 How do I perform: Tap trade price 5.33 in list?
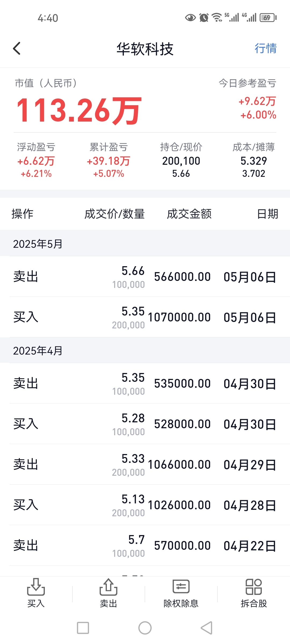(133, 459)
